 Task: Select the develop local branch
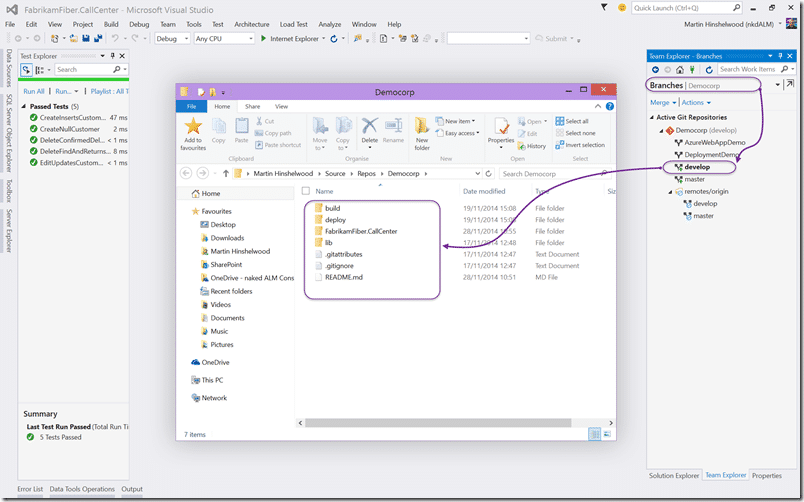coord(697,167)
